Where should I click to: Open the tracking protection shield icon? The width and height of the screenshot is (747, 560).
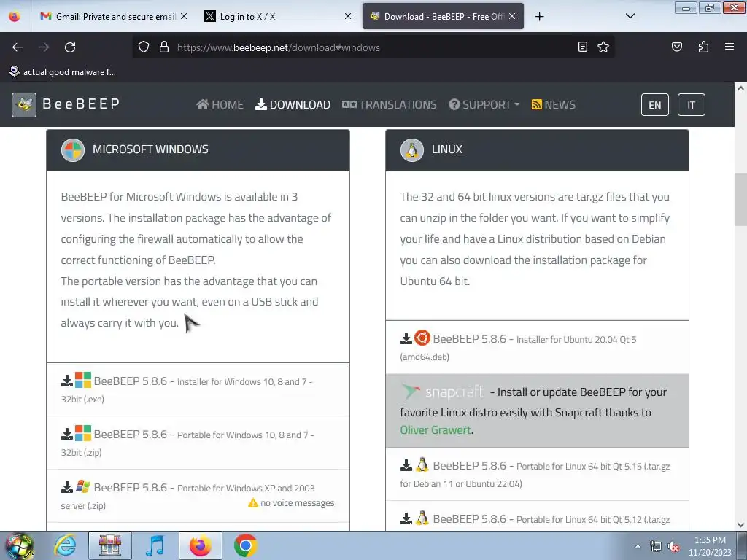pos(144,47)
